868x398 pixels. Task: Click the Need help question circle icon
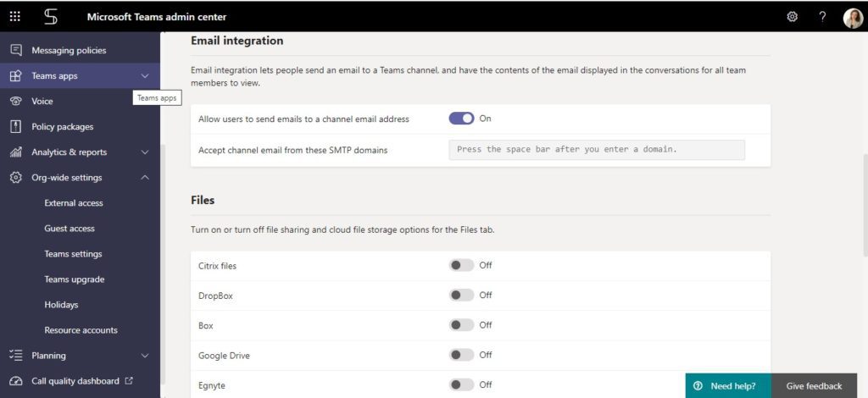click(x=698, y=386)
